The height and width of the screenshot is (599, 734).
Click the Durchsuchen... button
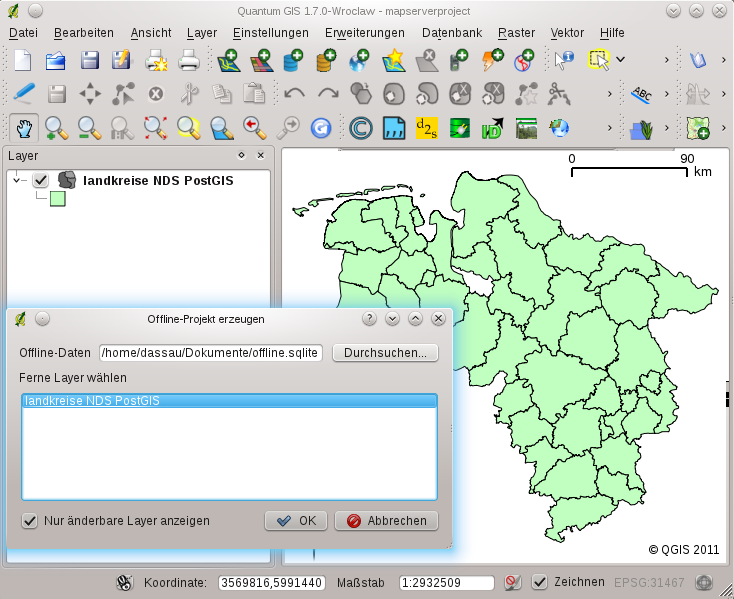tap(385, 352)
